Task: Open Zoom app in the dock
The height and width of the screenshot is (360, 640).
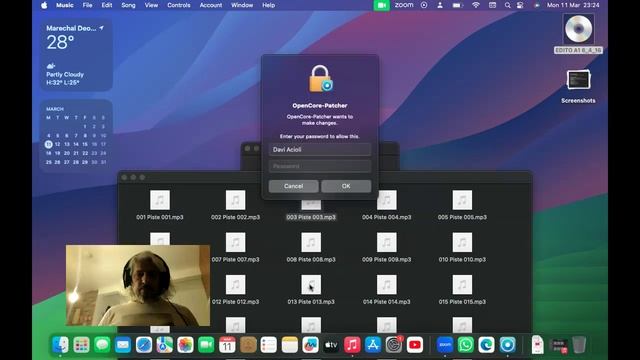Action: coord(445,345)
